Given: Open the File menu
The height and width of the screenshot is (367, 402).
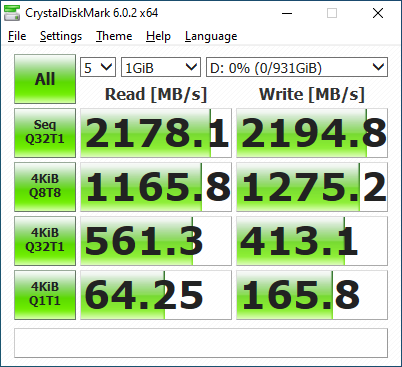Looking at the screenshot, I should pyautogui.click(x=17, y=36).
